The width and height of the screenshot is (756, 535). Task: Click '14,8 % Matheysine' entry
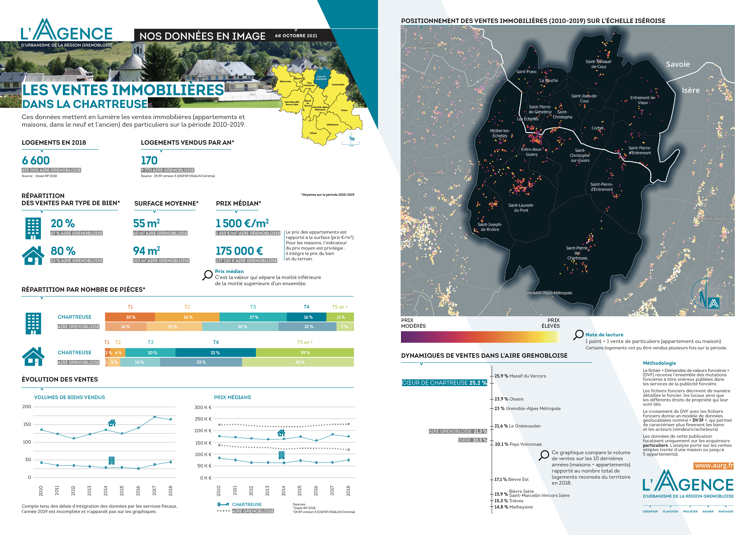click(x=514, y=507)
